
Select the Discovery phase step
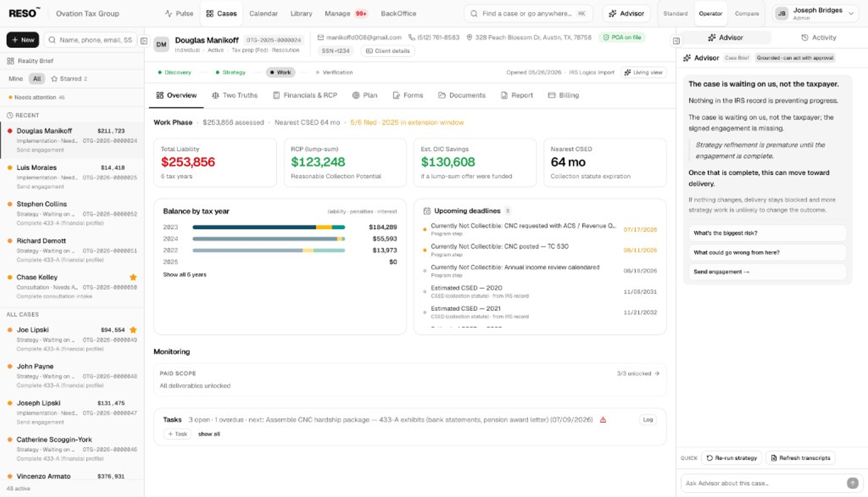coord(174,72)
